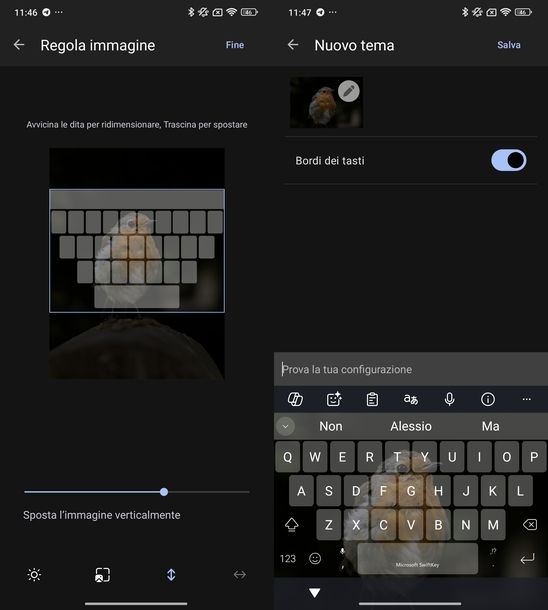The image size is (548, 610).
Task: Tap the punctuation key beside spacebar
Action: pos(493,558)
